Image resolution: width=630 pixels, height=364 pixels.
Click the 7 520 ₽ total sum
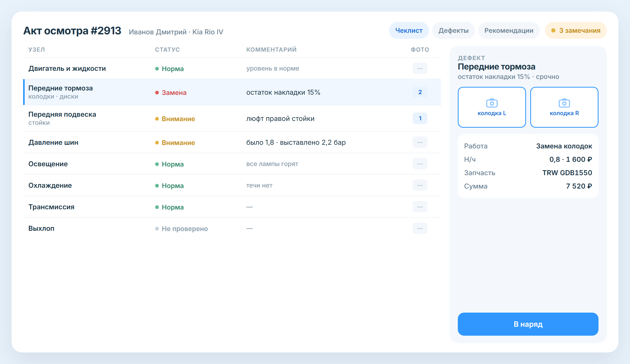tap(579, 186)
